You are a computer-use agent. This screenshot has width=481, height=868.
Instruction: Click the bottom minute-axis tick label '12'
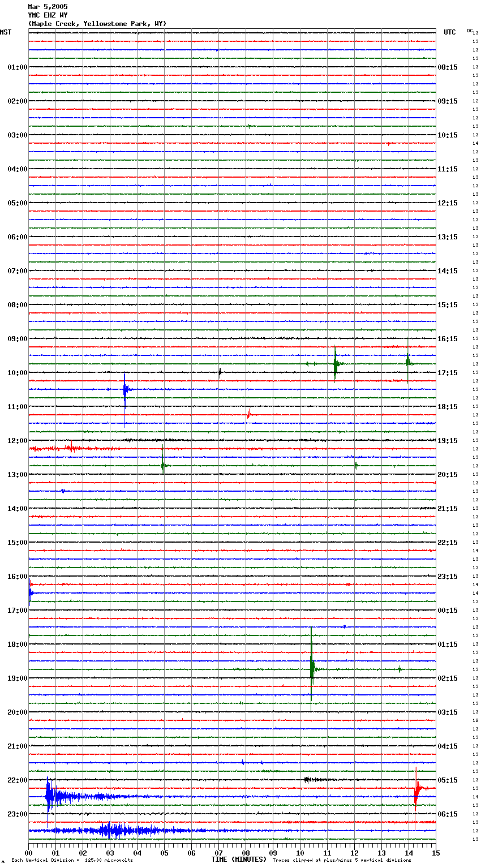pos(354,853)
